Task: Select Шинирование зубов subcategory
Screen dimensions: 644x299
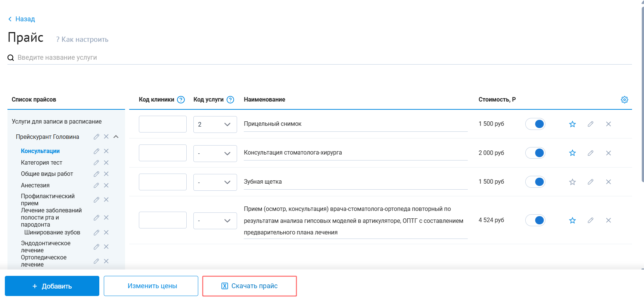Action: (x=52, y=233)
